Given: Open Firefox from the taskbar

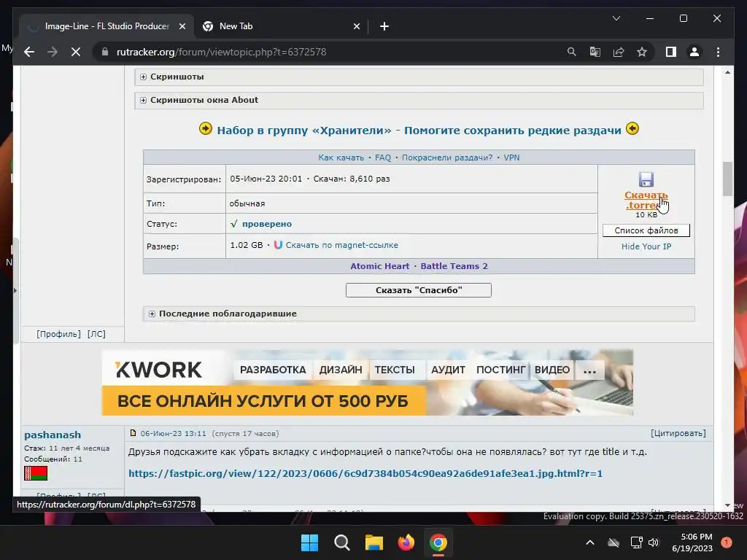Looking at the screenshot, I should tap(406, 542).
